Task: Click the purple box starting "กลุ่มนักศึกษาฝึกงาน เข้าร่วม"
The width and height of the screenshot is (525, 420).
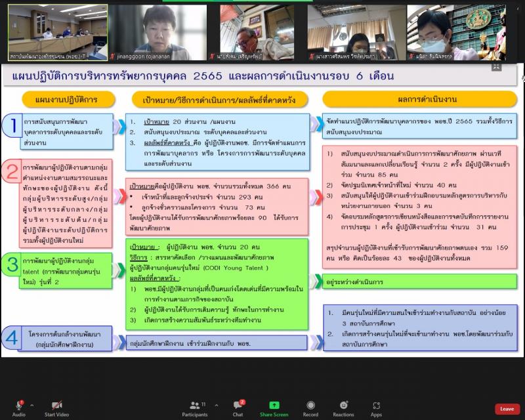Action: click(217, 343)
